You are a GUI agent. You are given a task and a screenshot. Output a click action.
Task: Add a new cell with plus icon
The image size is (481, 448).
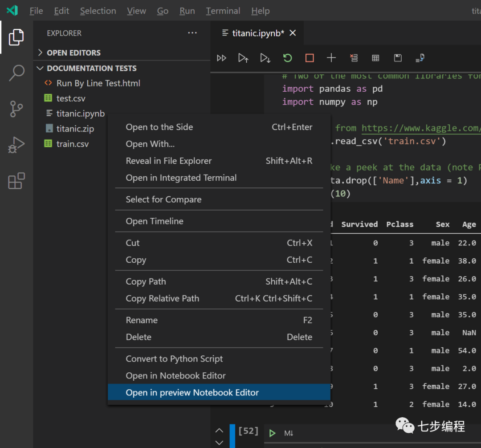(x=331, y=58)
